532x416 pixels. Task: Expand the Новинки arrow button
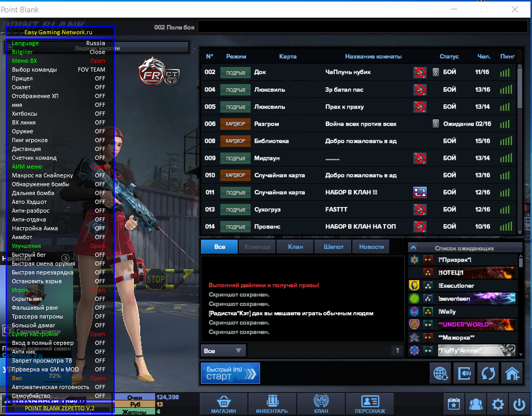pos(65,258)
